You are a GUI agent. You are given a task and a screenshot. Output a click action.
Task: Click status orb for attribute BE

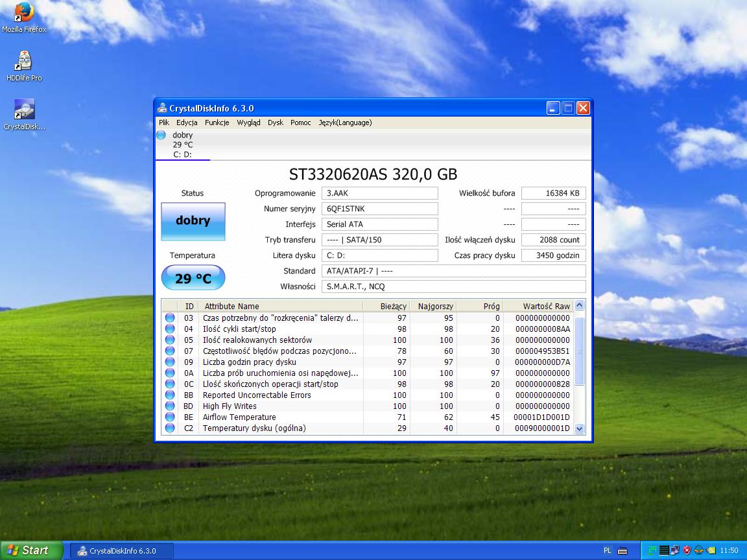point(170,417)
